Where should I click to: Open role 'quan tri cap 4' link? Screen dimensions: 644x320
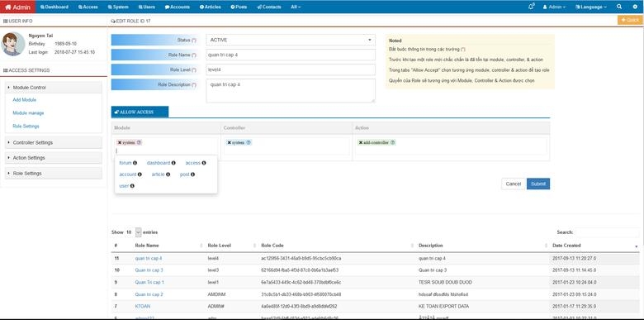point(149,258)
